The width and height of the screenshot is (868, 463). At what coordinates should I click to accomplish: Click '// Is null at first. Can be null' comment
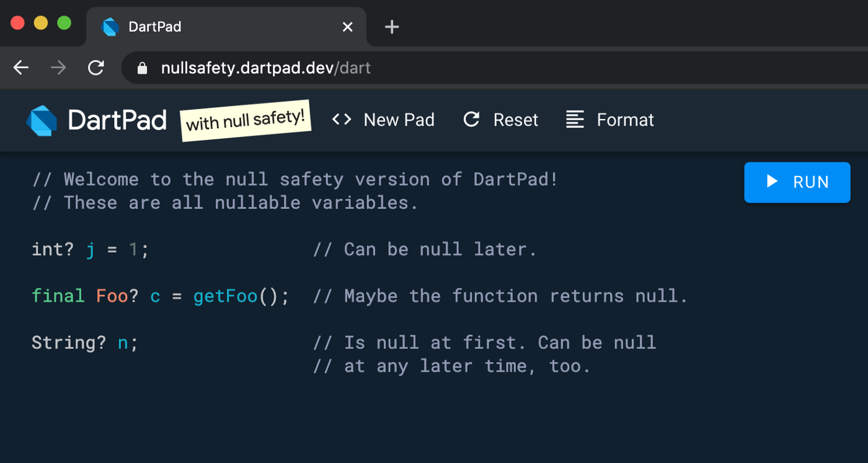[484, 343]
